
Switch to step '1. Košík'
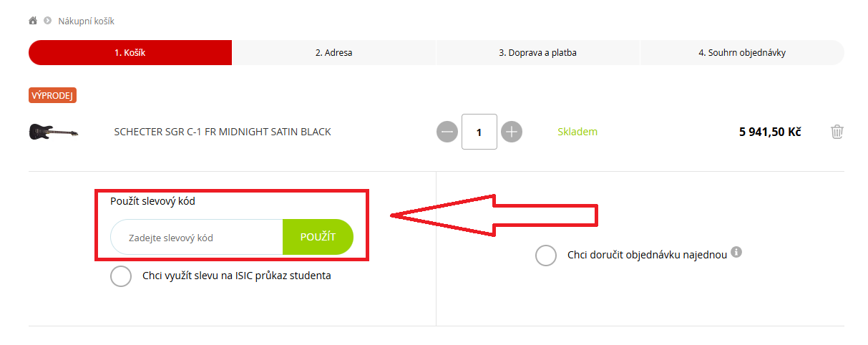pos(130,52)
